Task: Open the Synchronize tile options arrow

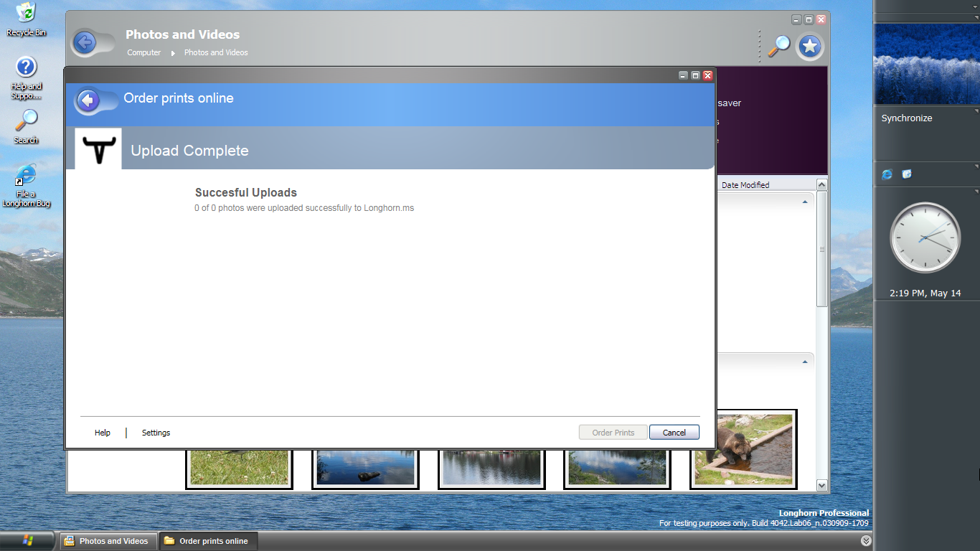Action: (976, 111)
